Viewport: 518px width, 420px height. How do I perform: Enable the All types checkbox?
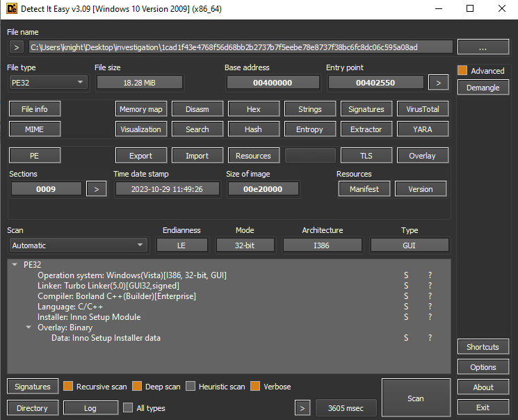tap(128, 407)
